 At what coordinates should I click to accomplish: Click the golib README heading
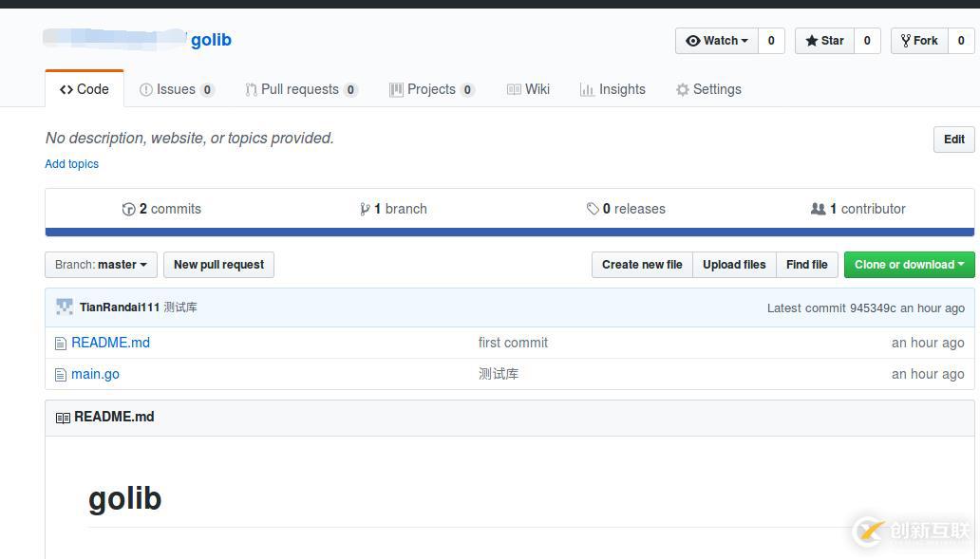click(125, 498)
